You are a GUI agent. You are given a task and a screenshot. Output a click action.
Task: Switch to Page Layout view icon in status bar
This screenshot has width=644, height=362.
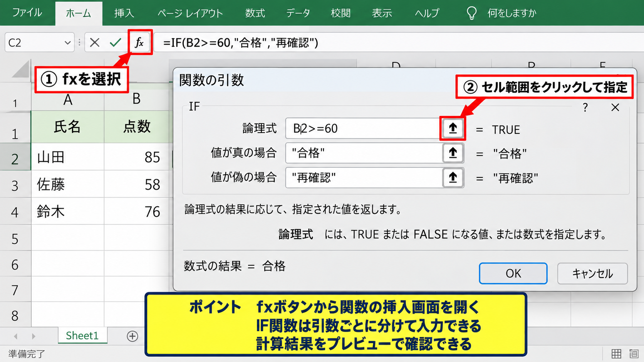point(634,354)
